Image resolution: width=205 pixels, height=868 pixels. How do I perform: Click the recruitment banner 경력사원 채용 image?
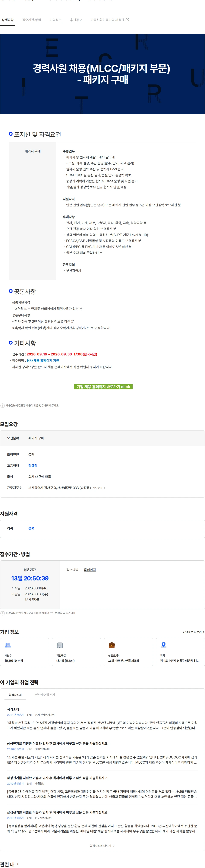click(102, 74)
